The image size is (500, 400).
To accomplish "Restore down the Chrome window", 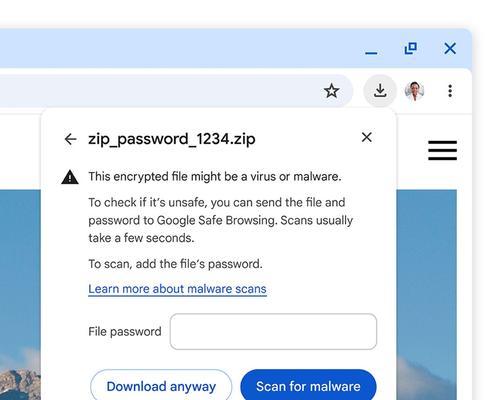I will [410, 48].
